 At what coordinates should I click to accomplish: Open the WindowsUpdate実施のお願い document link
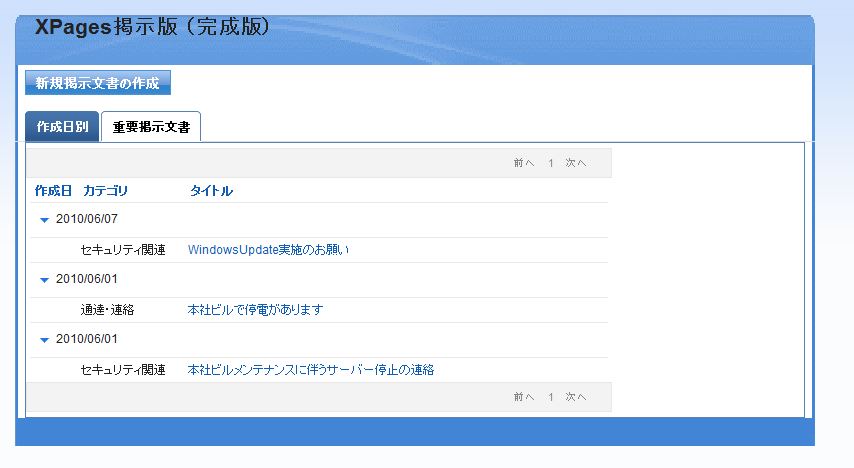268,250
